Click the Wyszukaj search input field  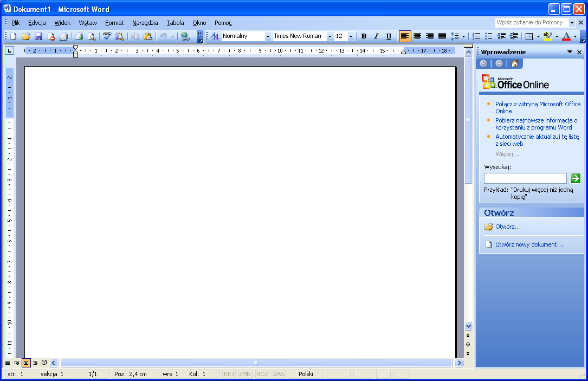pyautogui.click(x=525, y=178)
